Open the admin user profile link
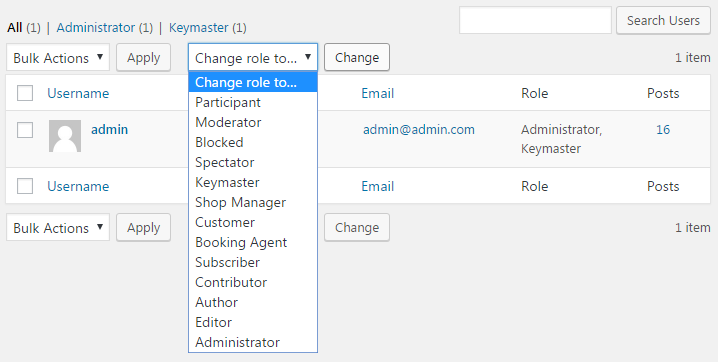The width and height of the screenshot is (718, 362). [x=109, y=130]
